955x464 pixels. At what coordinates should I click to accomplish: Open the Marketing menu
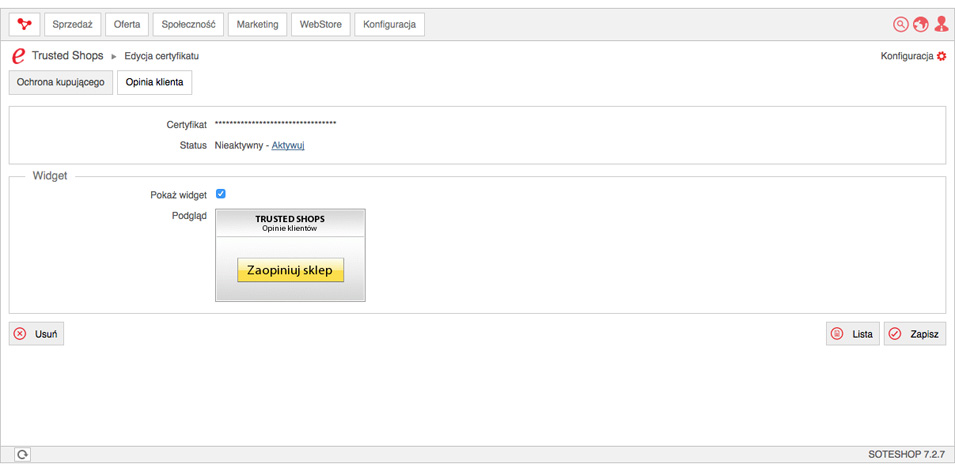tap(258, 24)
